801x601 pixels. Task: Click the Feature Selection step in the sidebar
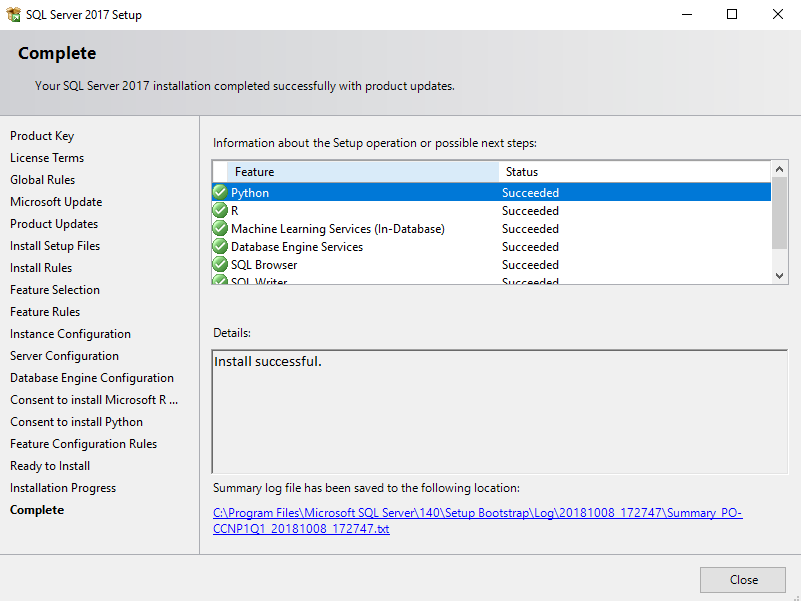(55, 290)
